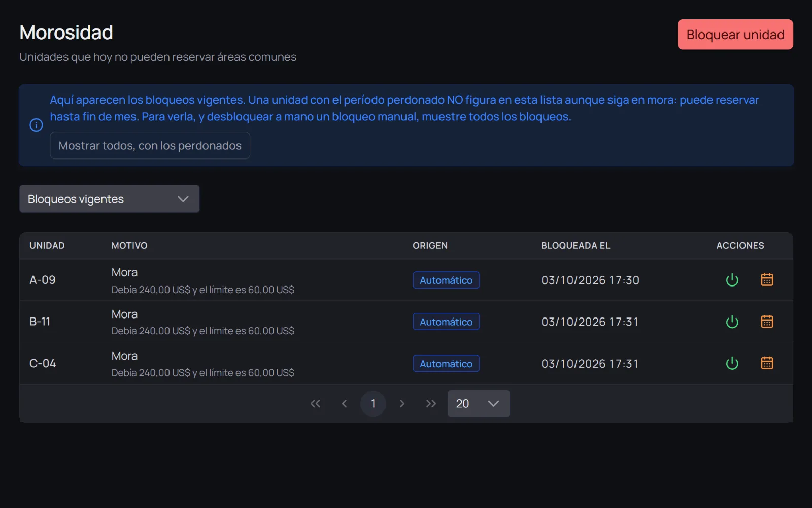Click the Automático tag in row C-04
The image size is (812, 508).
click(446, 364)
